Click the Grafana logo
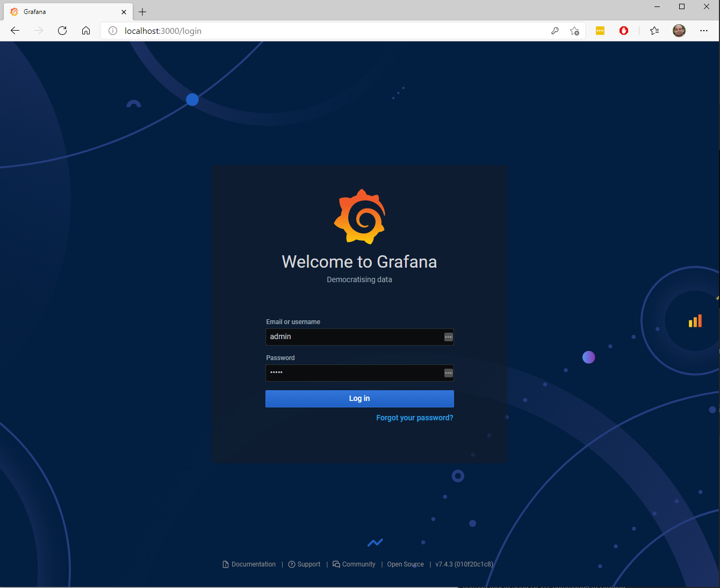This screenshot has height=588, width=720. [x=359, y=217]
